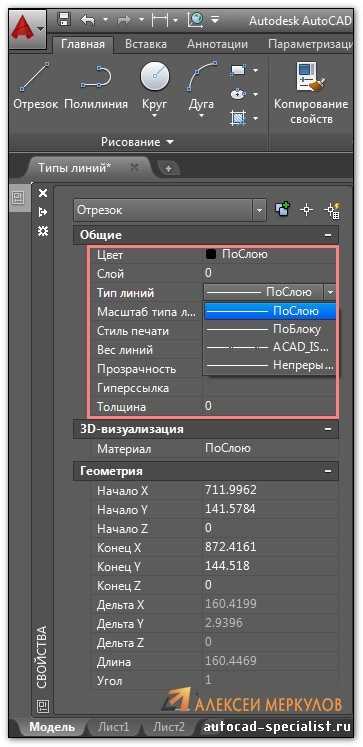Screen dimensions: 363x747
Task: Select the Типы линий* drawing tab
Action: tap(74, 168)
